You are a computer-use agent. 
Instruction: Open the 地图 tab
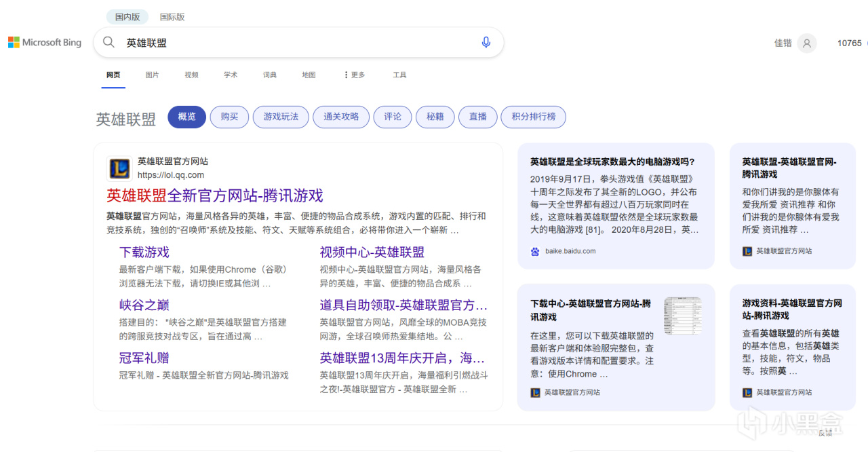[x=309, y=75]
